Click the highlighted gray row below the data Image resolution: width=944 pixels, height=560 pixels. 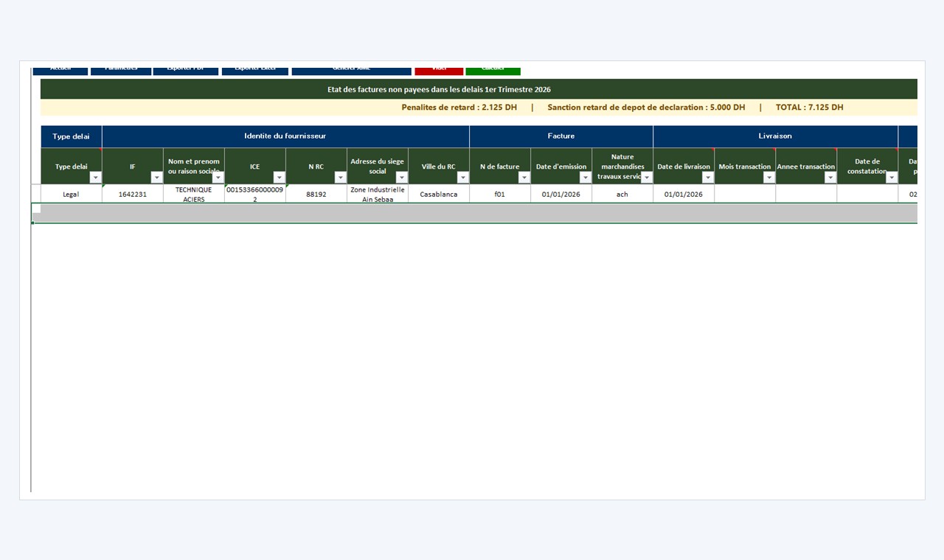475,213
